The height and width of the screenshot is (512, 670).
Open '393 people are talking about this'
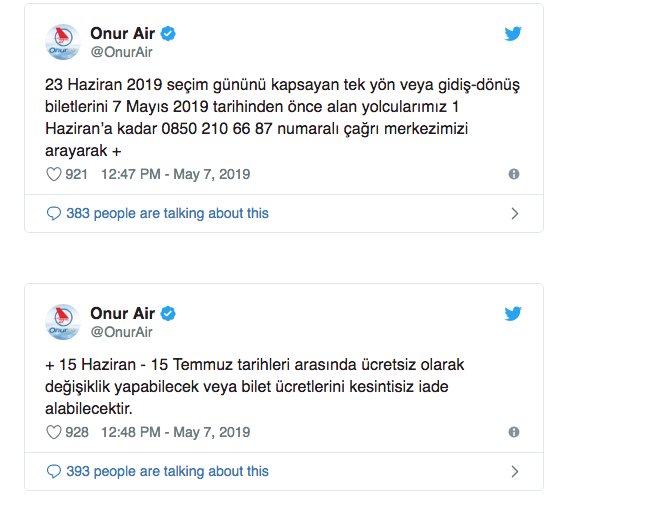click(167, 471)
